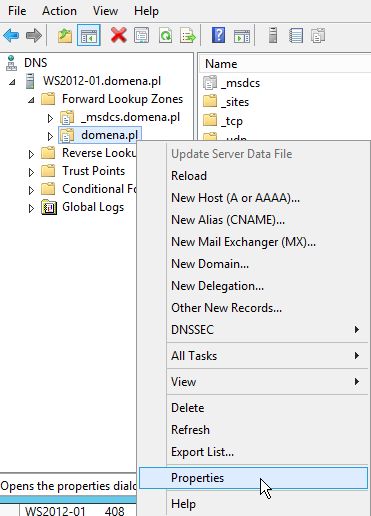The image size is (371, 516).
Task: Expand the Trust Points folder
Action: click(x=31, y=172)
